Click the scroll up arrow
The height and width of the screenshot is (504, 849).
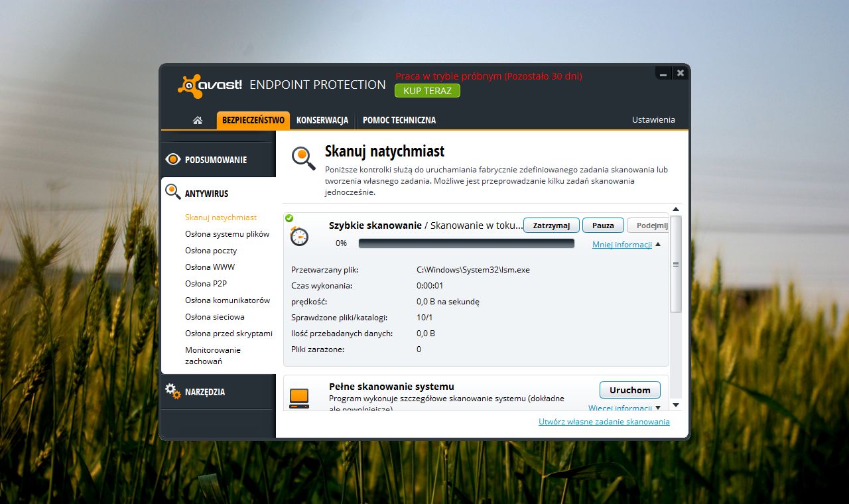[676, 210]
